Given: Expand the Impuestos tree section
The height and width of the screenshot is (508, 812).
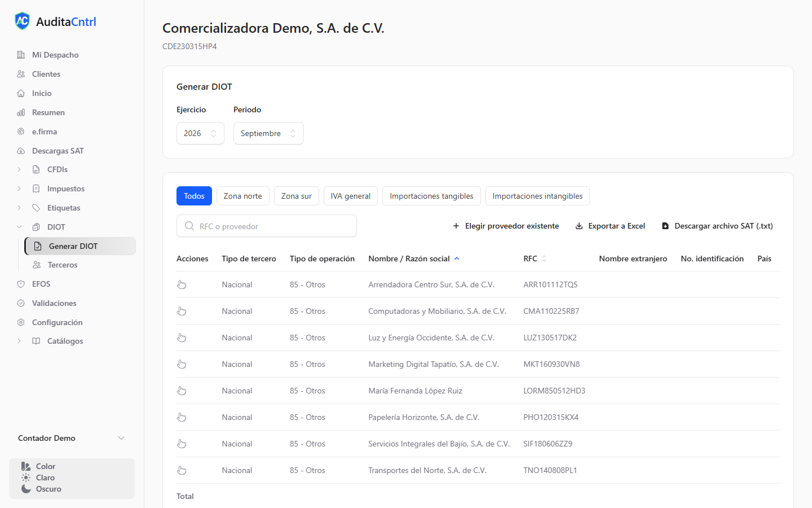Looking at the screenshot, I should 19,189.
